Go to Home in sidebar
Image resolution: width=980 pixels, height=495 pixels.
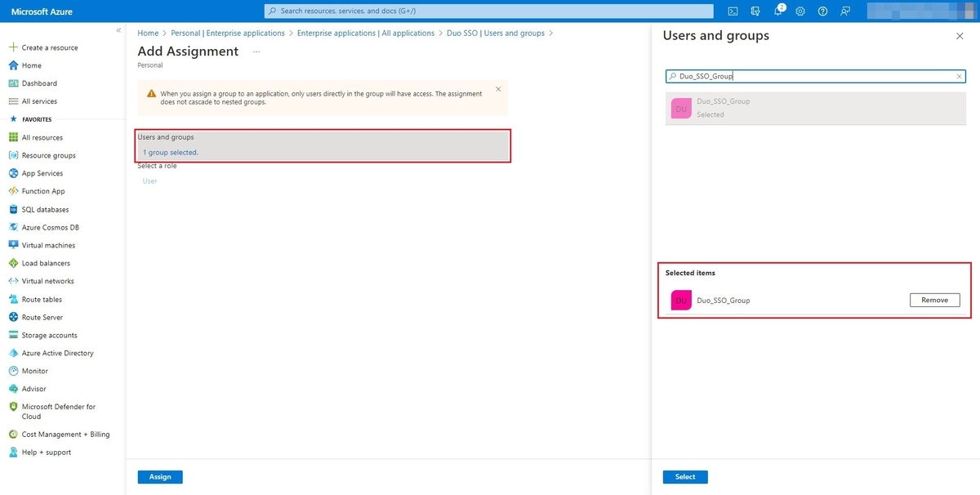coord(32,65)
